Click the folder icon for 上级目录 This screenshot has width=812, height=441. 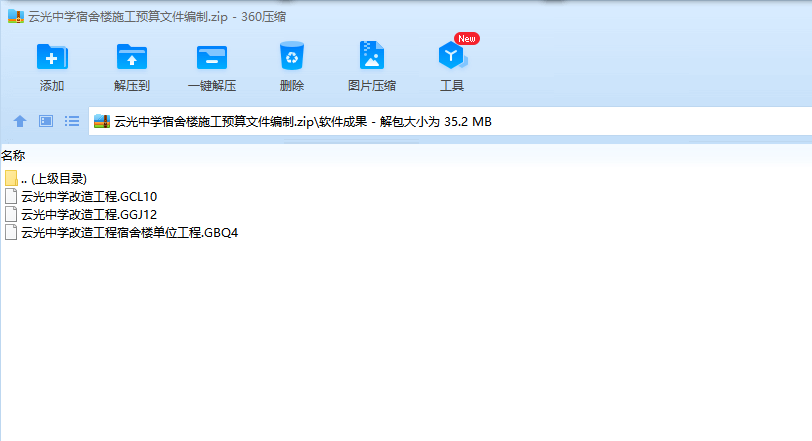coord(11,179)
